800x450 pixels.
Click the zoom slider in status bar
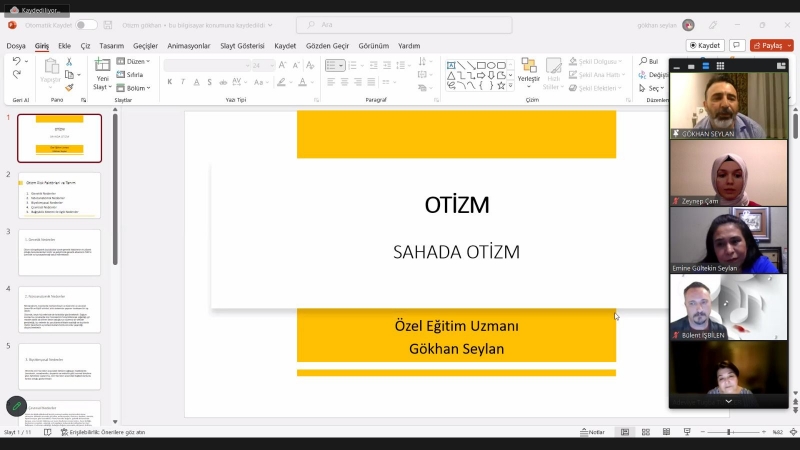[728, 432]
